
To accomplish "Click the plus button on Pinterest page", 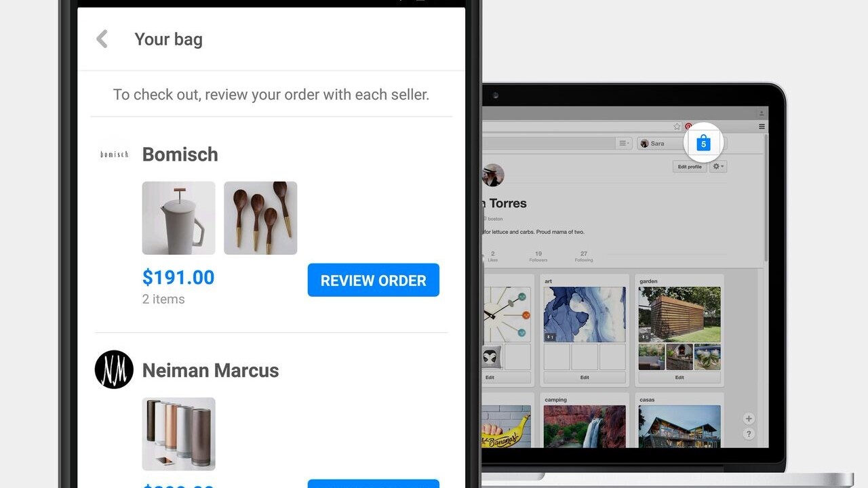I will click(x=749, y=419).
